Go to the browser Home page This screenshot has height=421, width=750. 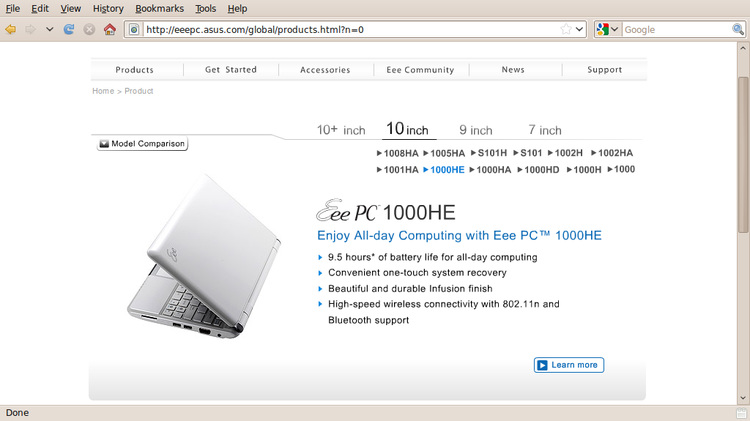coord(110,29)
